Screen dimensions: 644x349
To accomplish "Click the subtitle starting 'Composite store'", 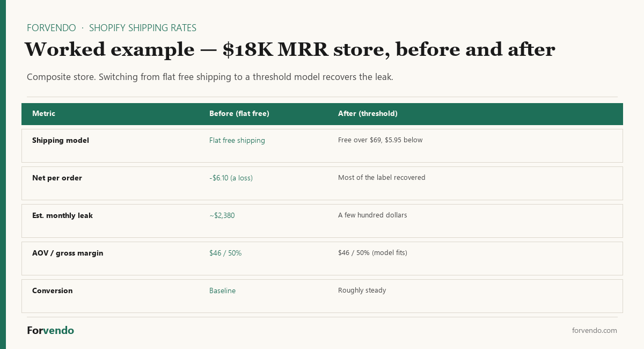I will (x=210, y=77).
